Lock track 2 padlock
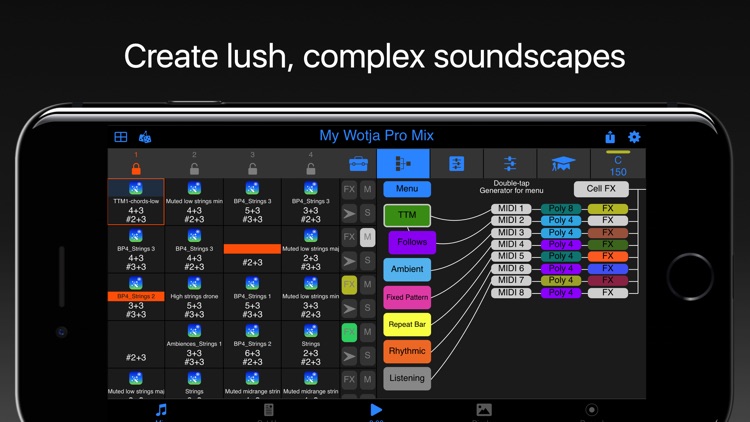Image resolution: width=750 pixels, height=422 pixels. pos(194,168)
